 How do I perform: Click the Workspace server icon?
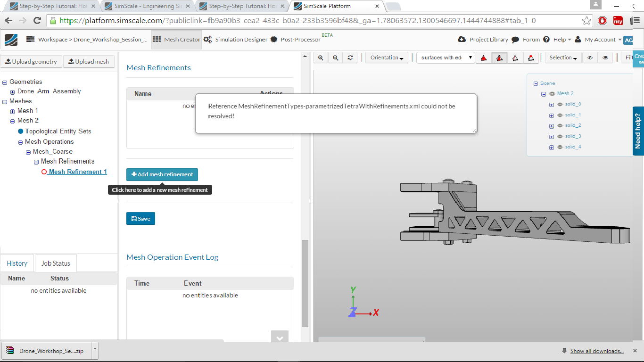click(x=31, y=40)
